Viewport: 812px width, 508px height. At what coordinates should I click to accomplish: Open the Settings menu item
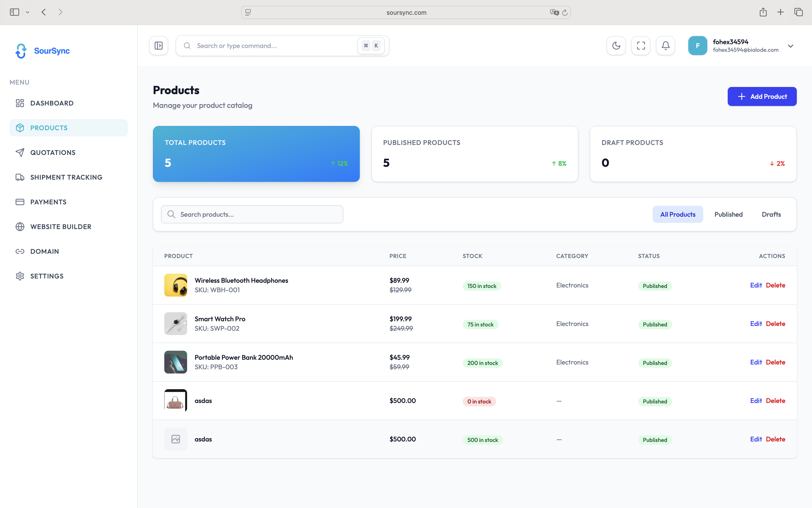(x=47, y=276)
